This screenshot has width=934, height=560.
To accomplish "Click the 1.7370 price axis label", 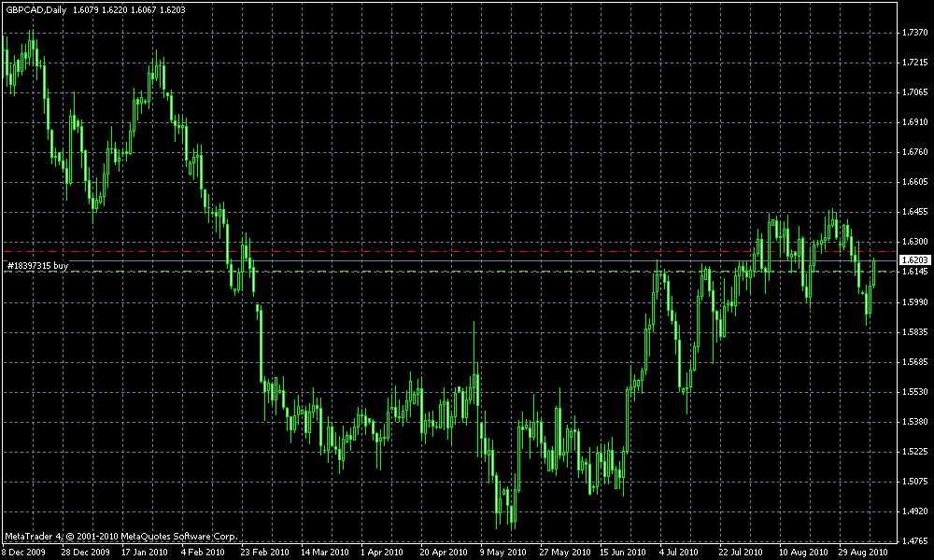I will click(x=915, y=32).
